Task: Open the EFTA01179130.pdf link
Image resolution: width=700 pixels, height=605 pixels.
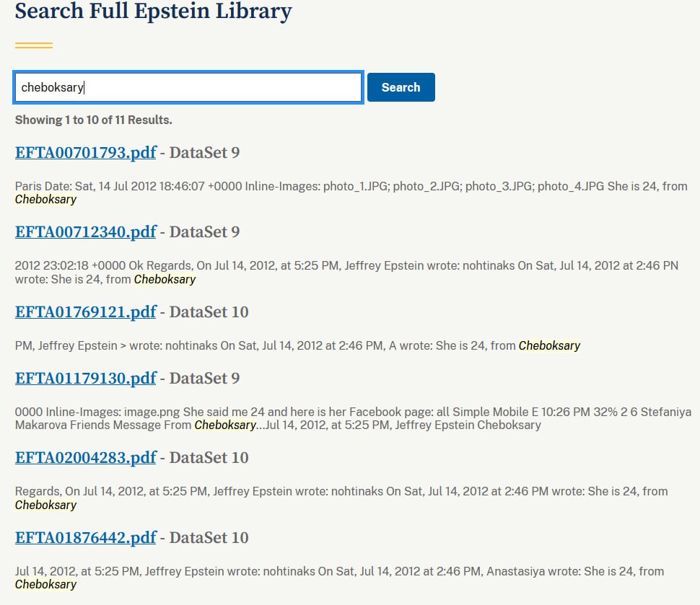Action: click(86, 379)
